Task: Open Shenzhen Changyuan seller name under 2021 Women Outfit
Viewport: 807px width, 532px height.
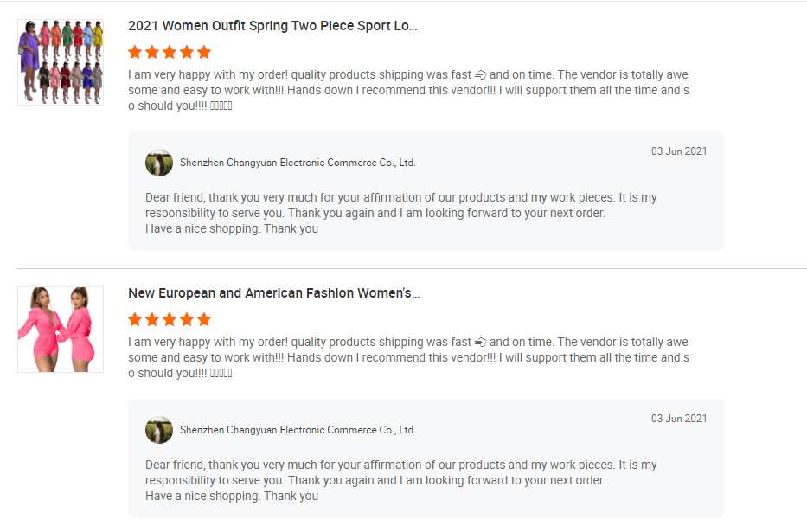Action: pos(298,163)
